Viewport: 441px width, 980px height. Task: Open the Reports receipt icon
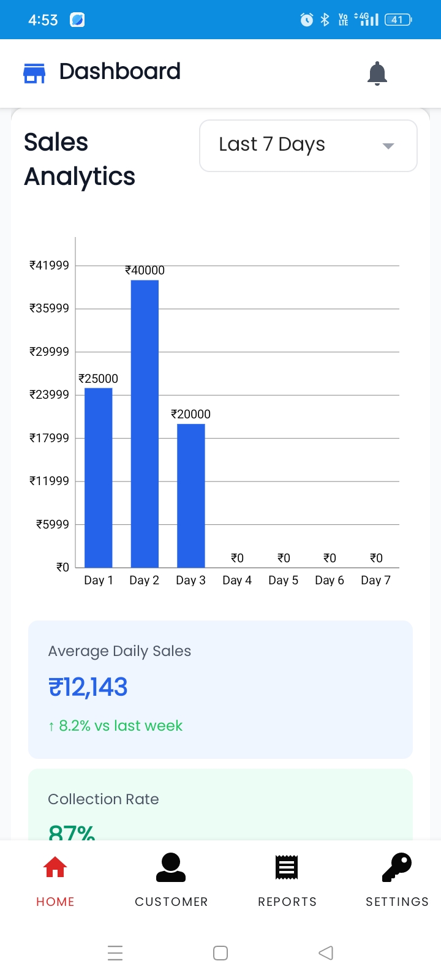[287, 867]
